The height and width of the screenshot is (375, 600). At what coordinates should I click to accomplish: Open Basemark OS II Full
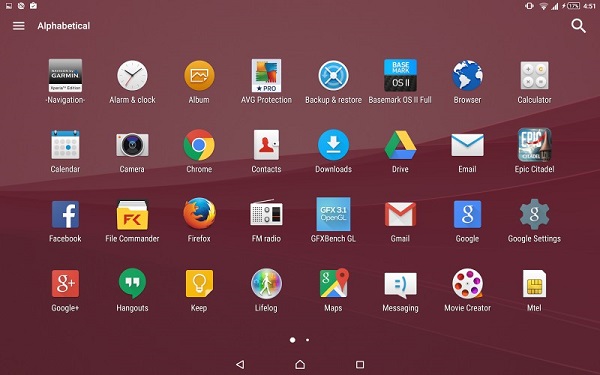400,75
